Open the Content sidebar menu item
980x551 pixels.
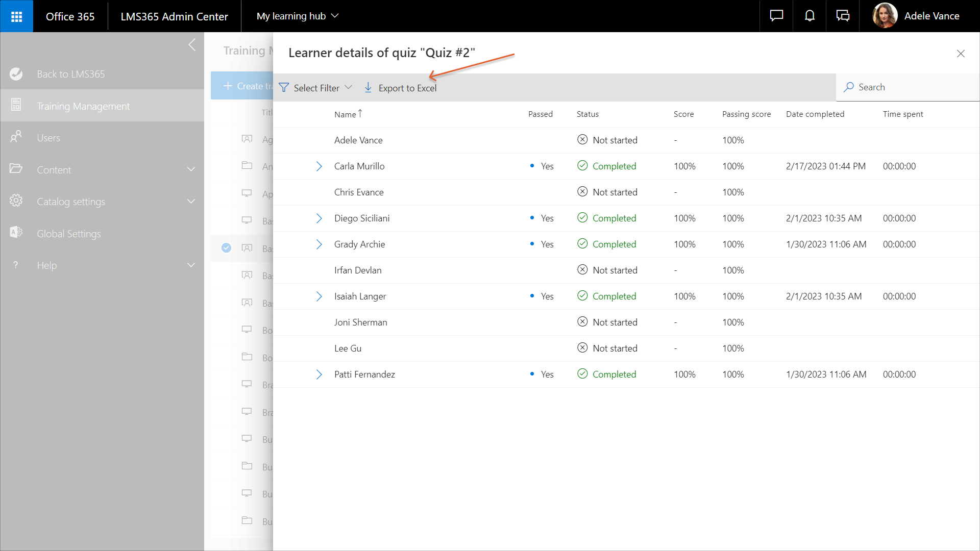(x=54, y=170)
